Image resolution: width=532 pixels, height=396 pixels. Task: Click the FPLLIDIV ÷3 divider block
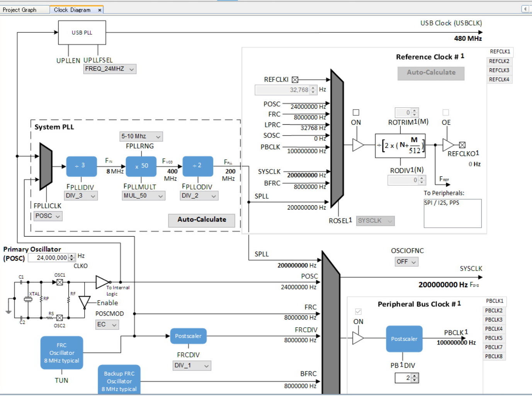point(81,166)
